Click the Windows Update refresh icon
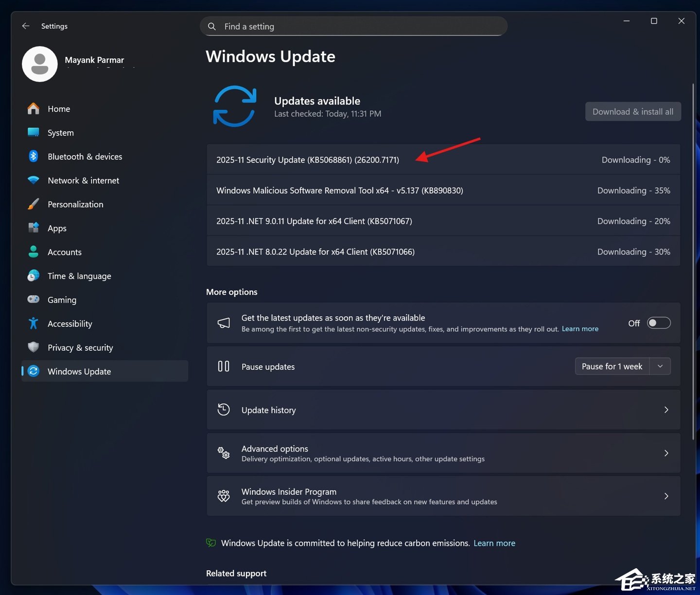The image size is (700, 595). [235, 106]
